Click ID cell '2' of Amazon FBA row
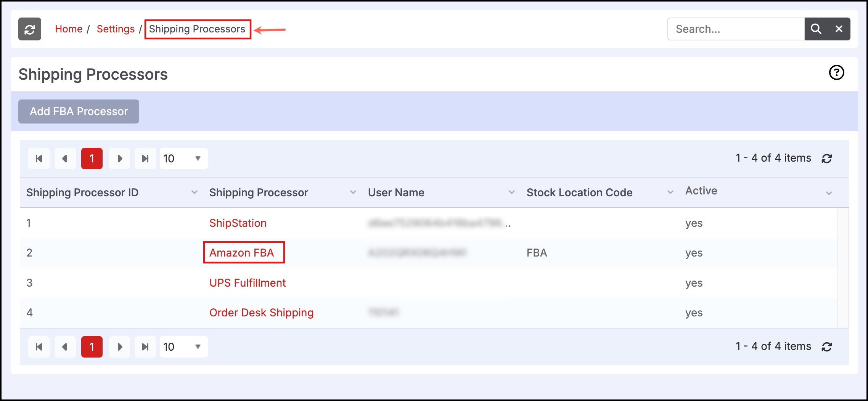The height and width of the screenshot is (401, 868). click(29, 253)
